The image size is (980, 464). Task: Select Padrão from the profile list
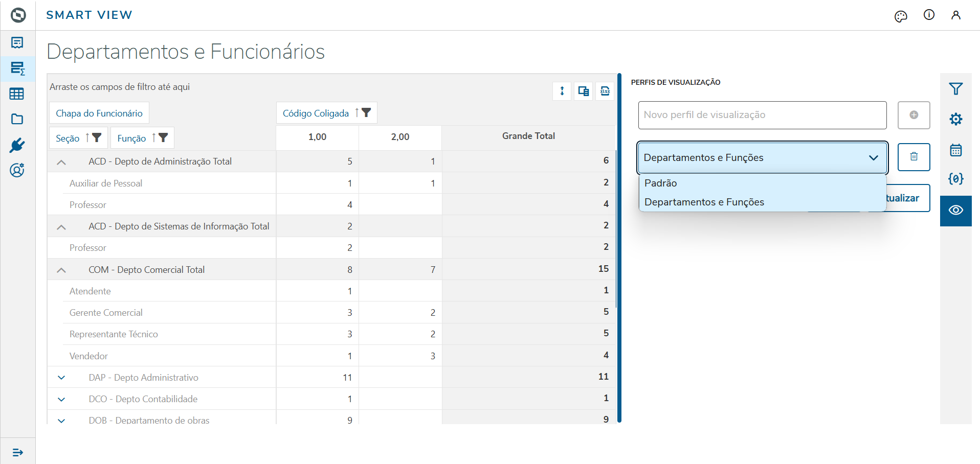pyautogui.click(x=661, y=183)
